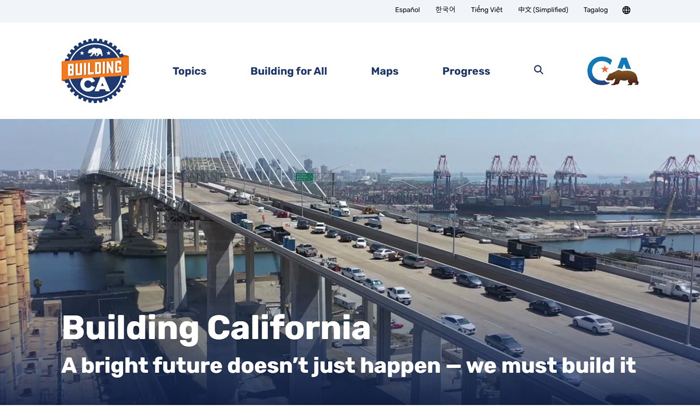
Task: Click the "A bright future" tagline text
Action: [x=348, y=366]
